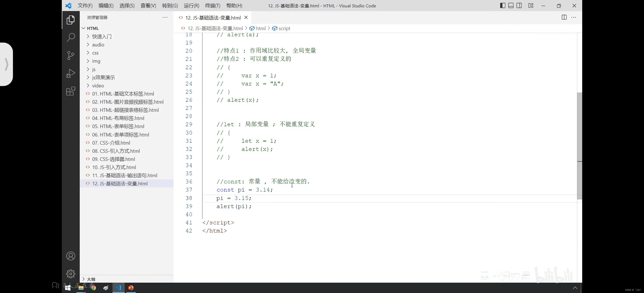Click the editor vertical scrollbar thumb
The image size is (644, 293).
coord(580,146)
